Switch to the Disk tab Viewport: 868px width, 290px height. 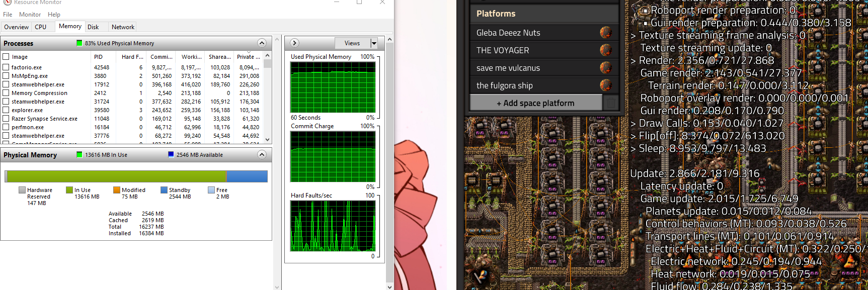click(93, 27)
